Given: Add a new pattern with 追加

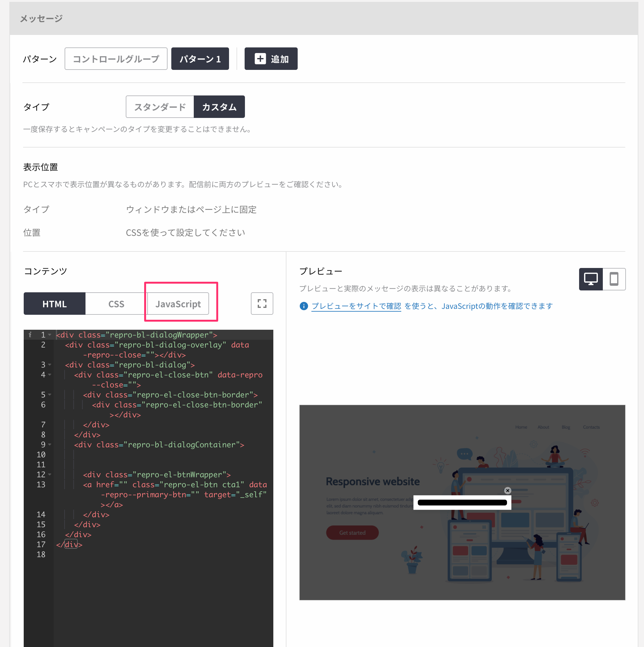Looking at the screenshot, I should point(271,59).
